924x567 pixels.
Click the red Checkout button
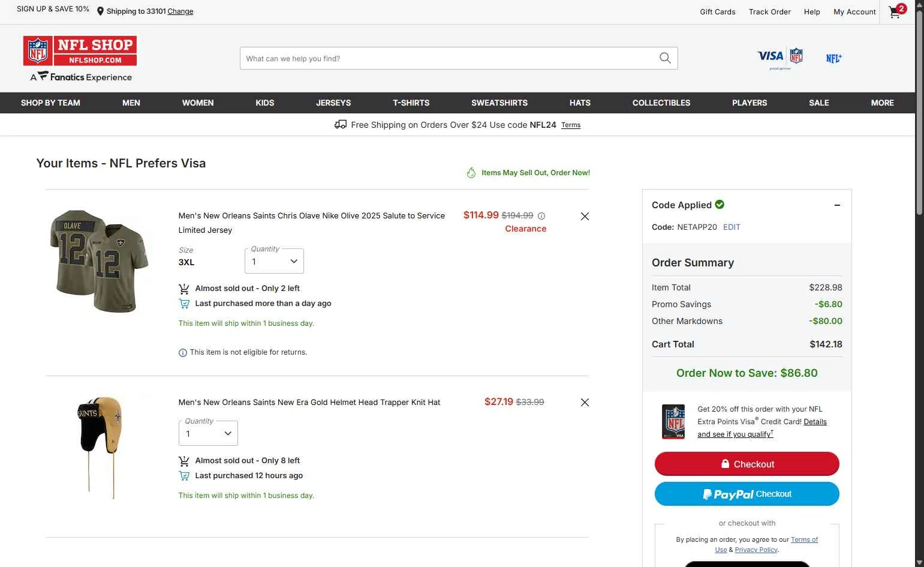coord(747,464)
